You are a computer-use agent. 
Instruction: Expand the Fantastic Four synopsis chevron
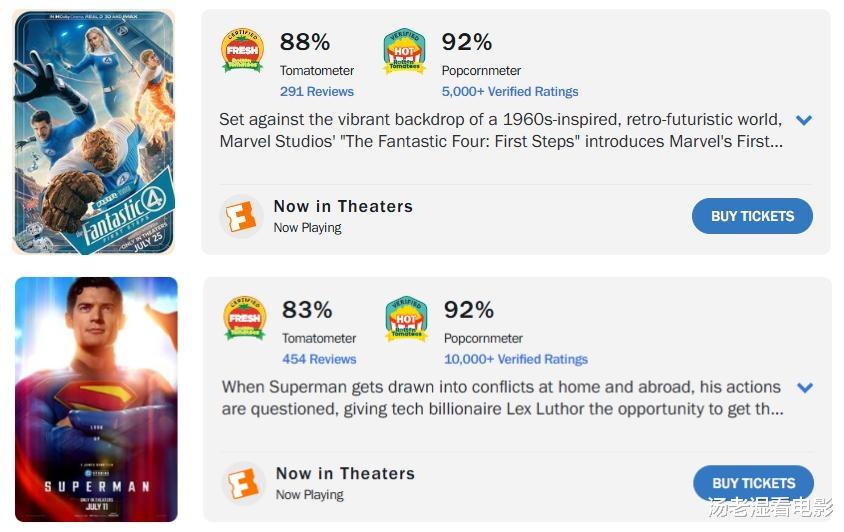click(x=803, y=120)
